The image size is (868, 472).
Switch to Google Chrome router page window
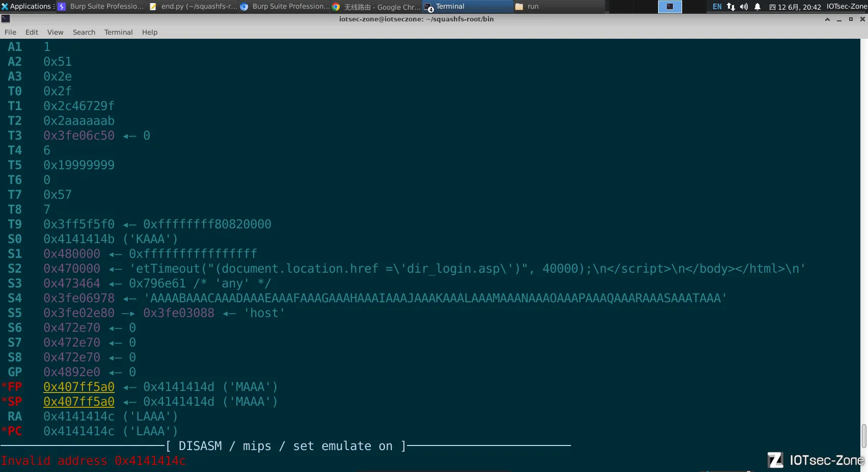376,7
